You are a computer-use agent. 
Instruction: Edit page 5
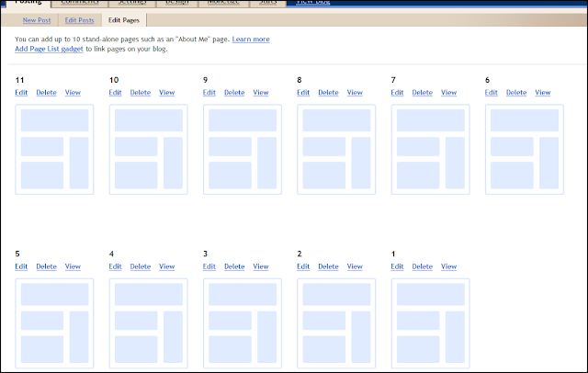pos(21,266)
